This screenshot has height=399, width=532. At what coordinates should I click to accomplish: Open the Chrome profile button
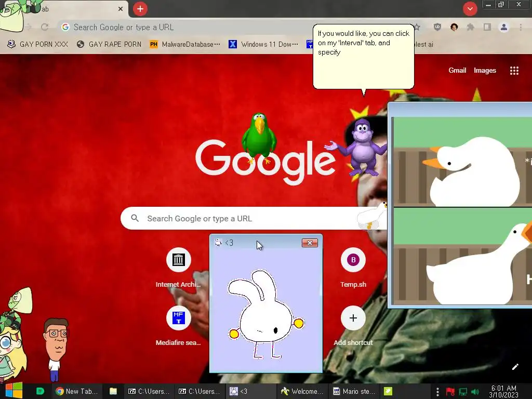[504, 27]
